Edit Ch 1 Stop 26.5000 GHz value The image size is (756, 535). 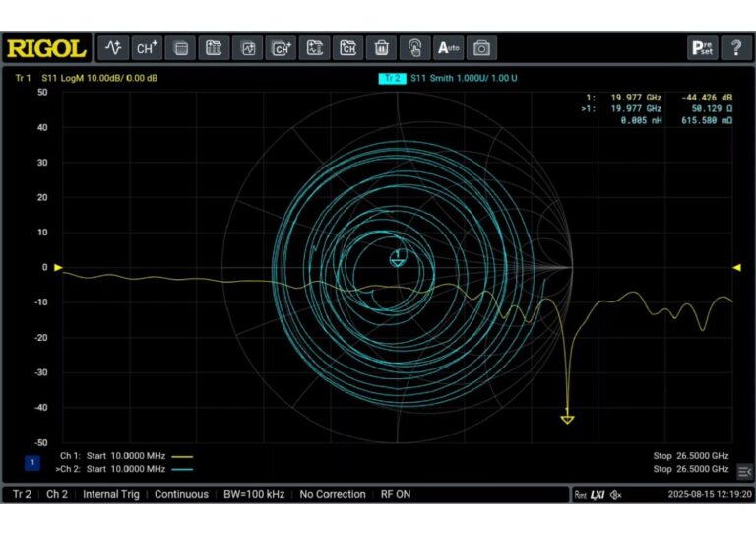703,456
